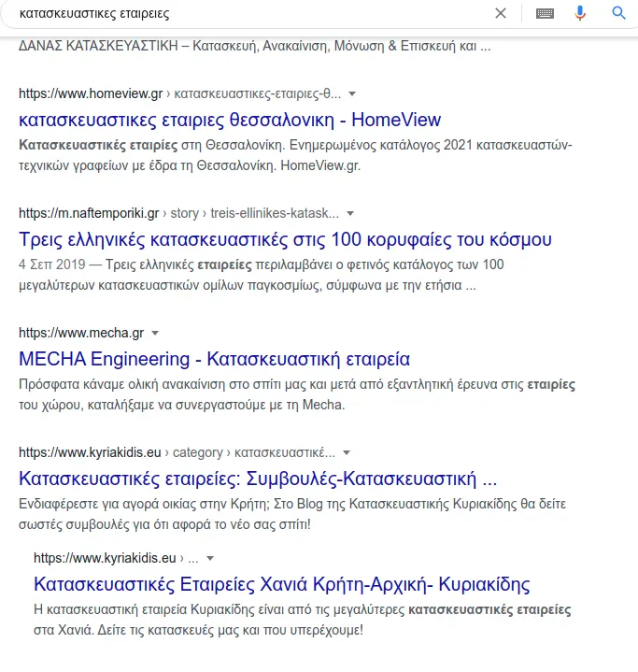Viewport: 638px width, 672px height.
Task: Click the kyriakidis.eu category URL breadcrumb
Action: [90, 452]
